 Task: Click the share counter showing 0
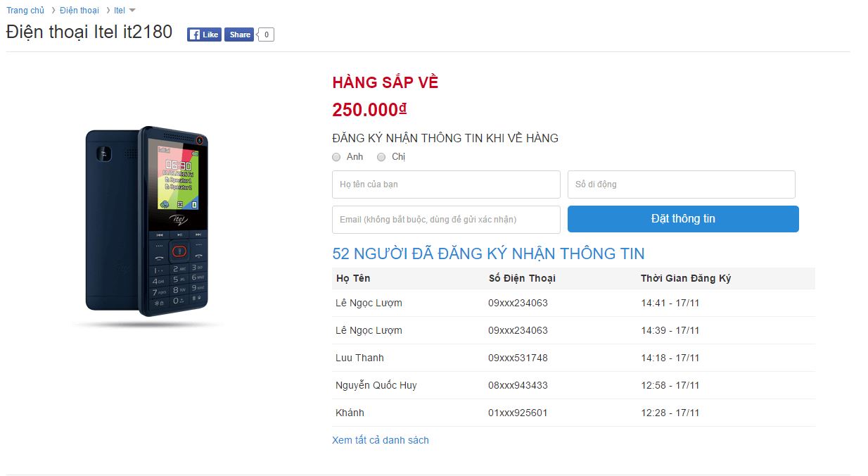[x=265, y=34]
